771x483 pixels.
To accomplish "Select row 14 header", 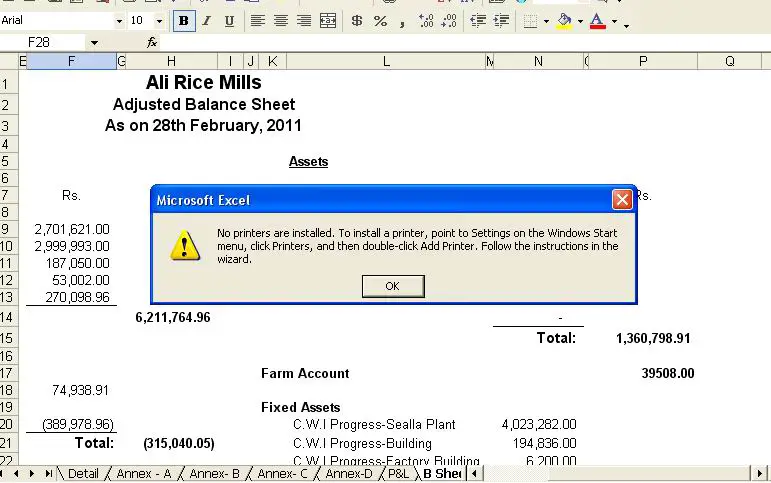I will (9, 317).
